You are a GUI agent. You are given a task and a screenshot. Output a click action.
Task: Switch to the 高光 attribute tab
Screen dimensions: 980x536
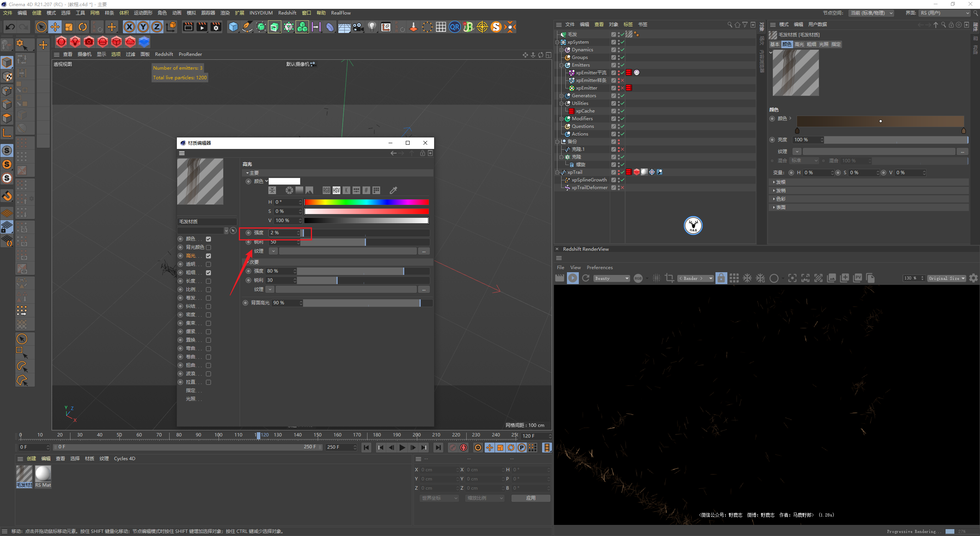tap(799, 44)
